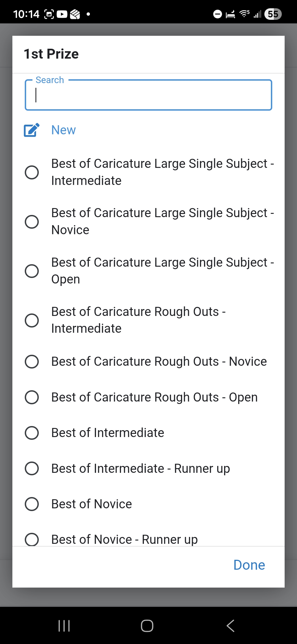Tap the Home navigation button
297x644 pixels.
[147, 625]
